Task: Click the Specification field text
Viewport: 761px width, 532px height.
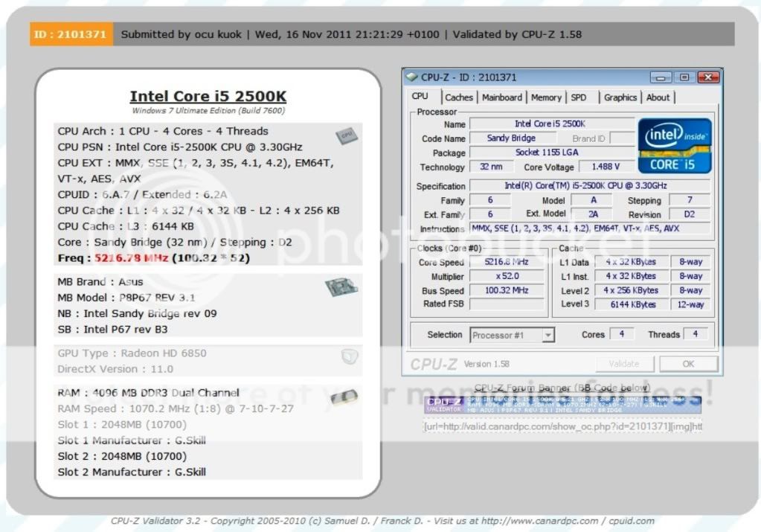Action: coord(589,185)
